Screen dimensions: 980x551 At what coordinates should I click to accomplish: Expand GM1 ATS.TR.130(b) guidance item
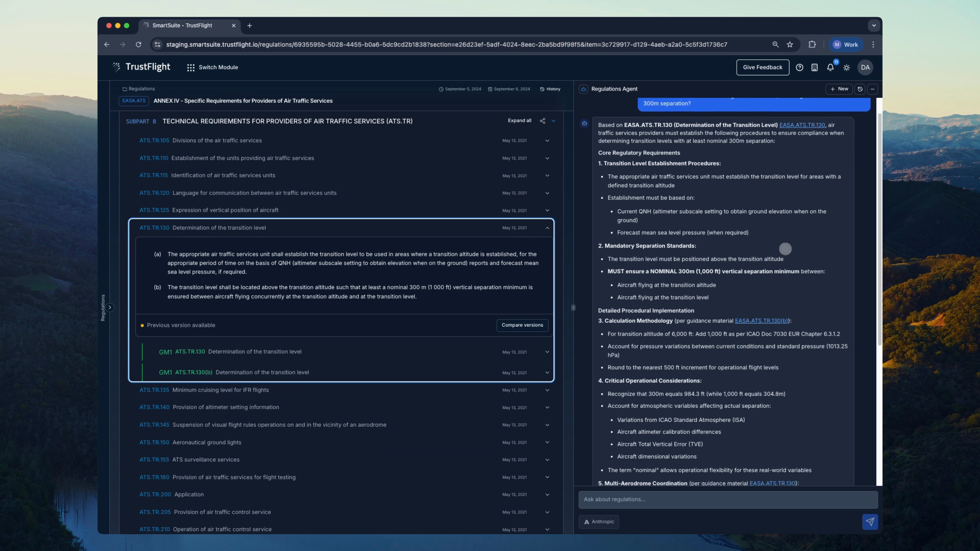pos(547,373)
